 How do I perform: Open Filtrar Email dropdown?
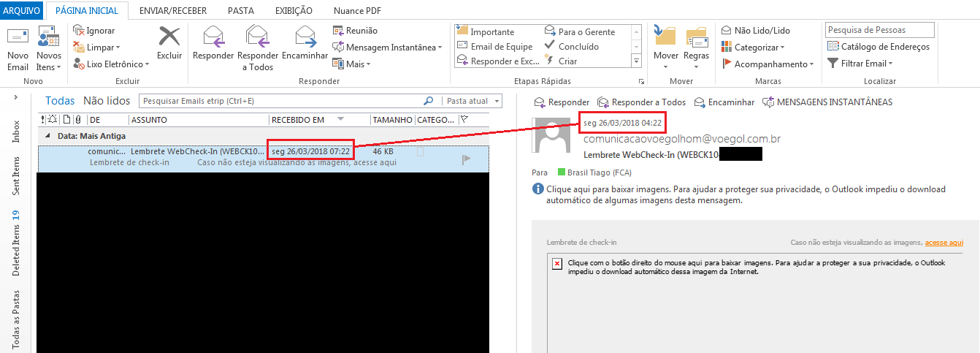[x=860, y=63]
